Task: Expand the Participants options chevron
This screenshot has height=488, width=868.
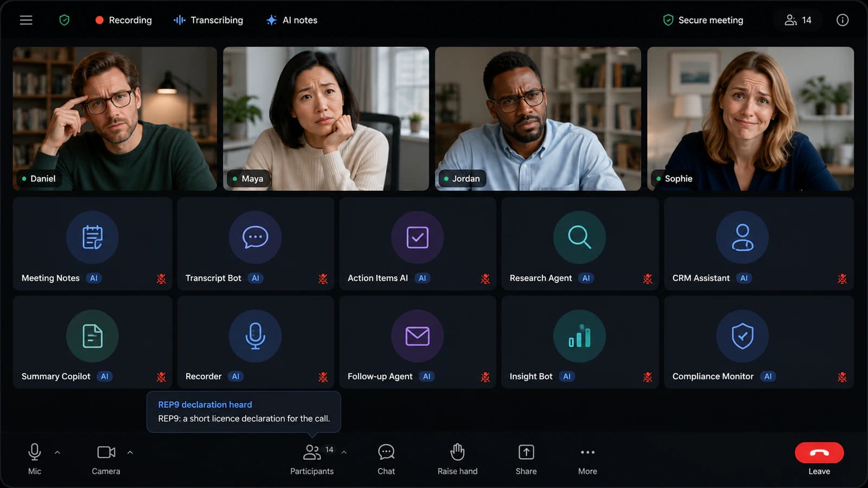Action: tap(344, 452)
